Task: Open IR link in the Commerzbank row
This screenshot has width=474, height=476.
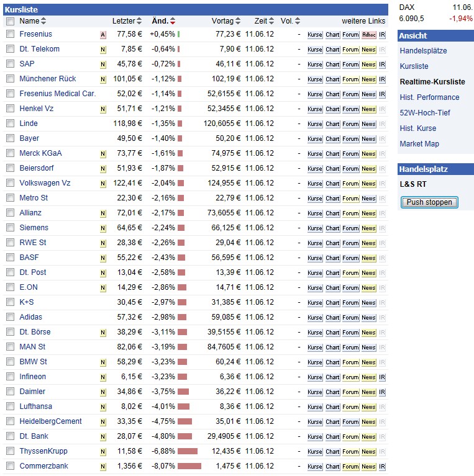Action: pyautogui.click(x=382, y=466)
